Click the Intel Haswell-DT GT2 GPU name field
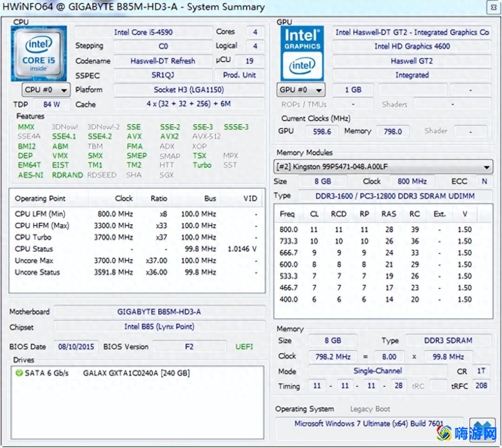 (412, 33)
